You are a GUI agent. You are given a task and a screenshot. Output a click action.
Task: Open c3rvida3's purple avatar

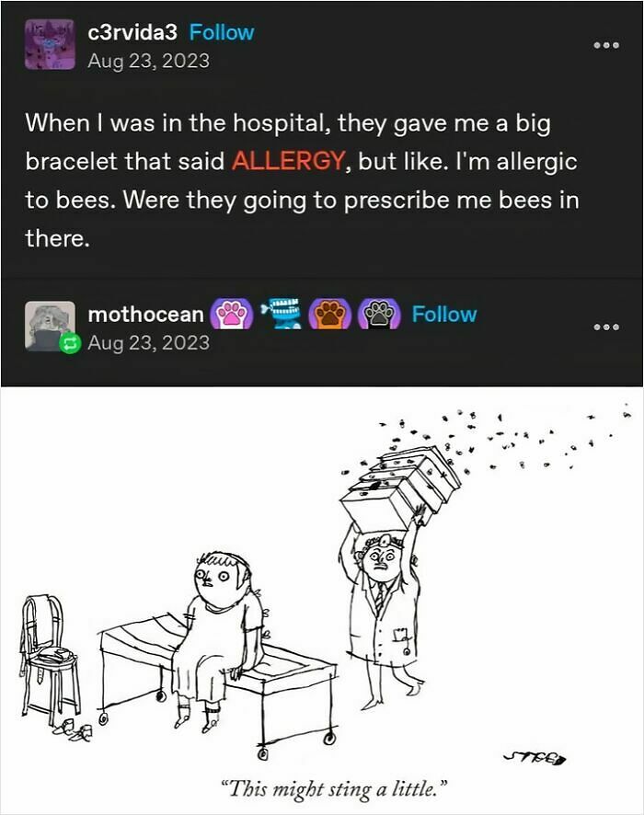pos(50,44)
